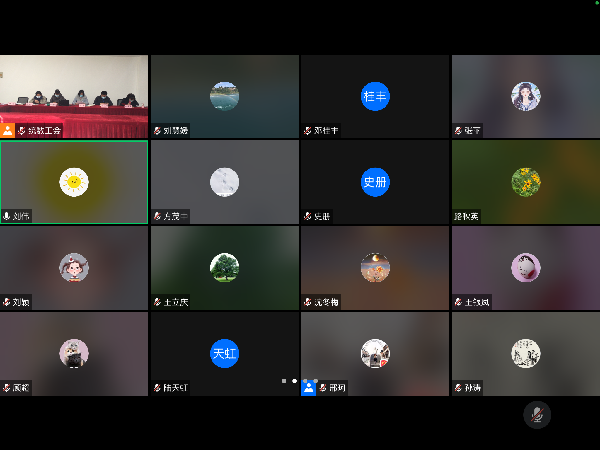
Task: Click the blue 柱丰 avatar circle
Action: click(x=375, y=96)
